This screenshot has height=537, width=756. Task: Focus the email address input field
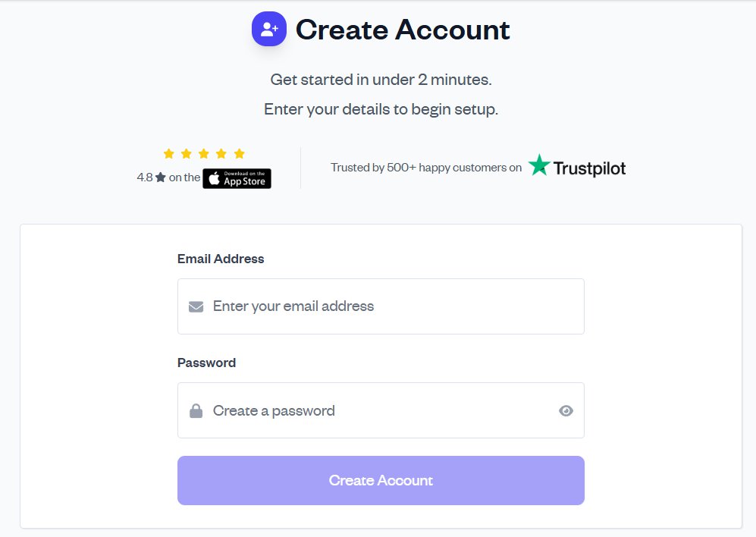tap(394, 306)
